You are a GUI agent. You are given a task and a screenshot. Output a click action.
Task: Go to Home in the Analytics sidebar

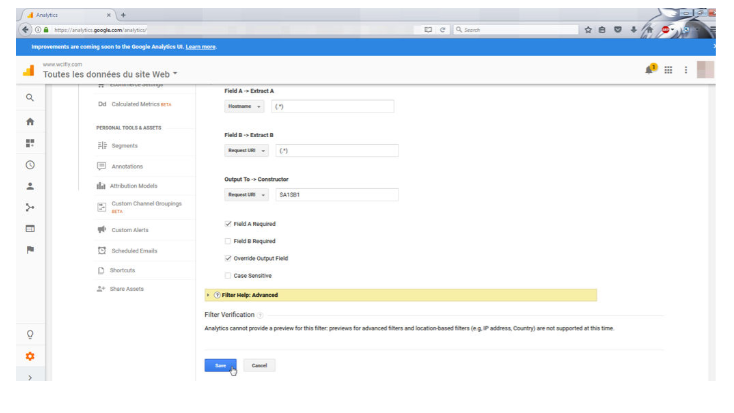point(30,122)
